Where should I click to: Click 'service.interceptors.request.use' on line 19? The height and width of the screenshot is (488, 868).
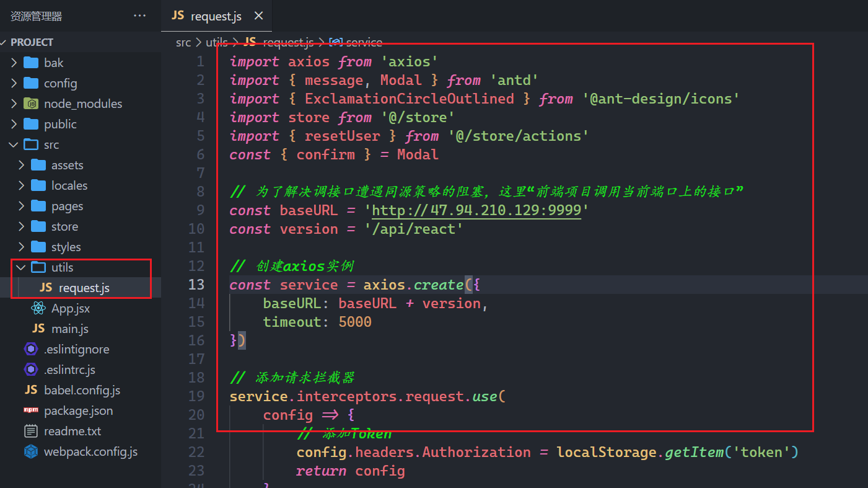[364, 396]
